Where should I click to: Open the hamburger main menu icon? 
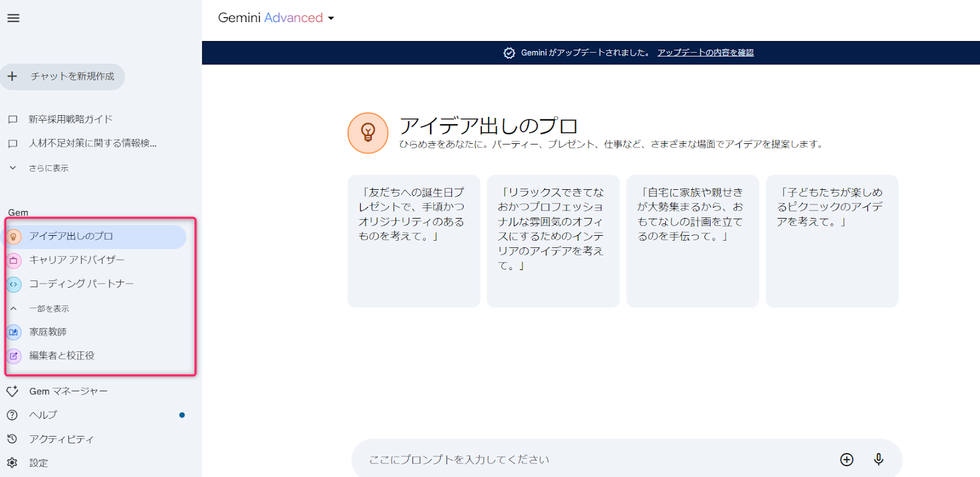tap(13, 18)
